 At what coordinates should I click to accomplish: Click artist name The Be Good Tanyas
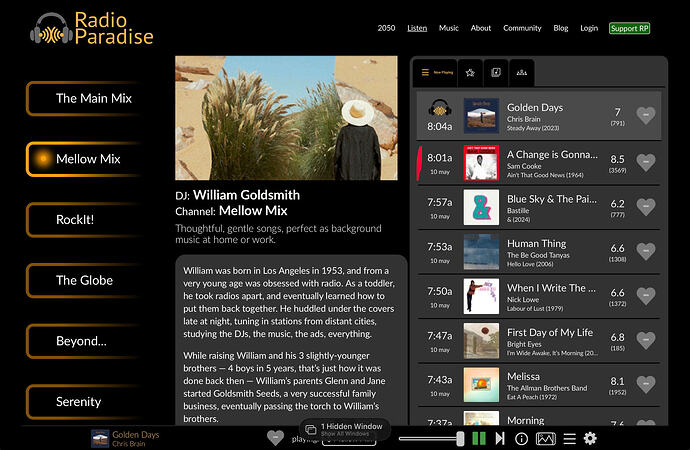tap(538, 255)
